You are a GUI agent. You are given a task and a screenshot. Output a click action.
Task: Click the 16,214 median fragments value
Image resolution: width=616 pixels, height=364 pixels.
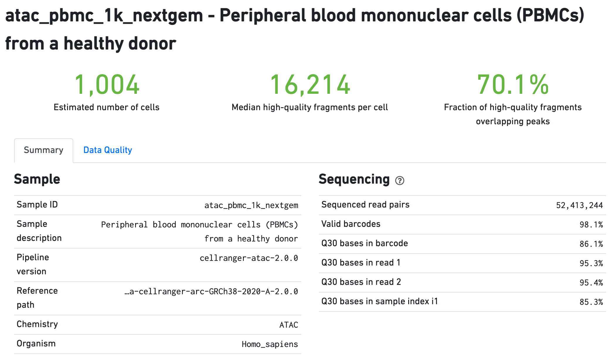[310, 85]
